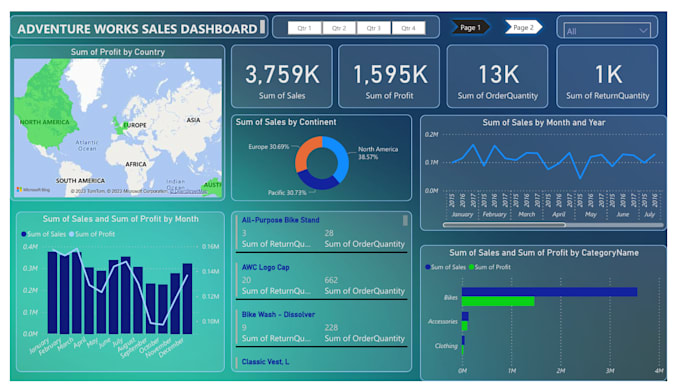
Task: Select the green Bikes profit bar
Action: (x=498, y=301)
